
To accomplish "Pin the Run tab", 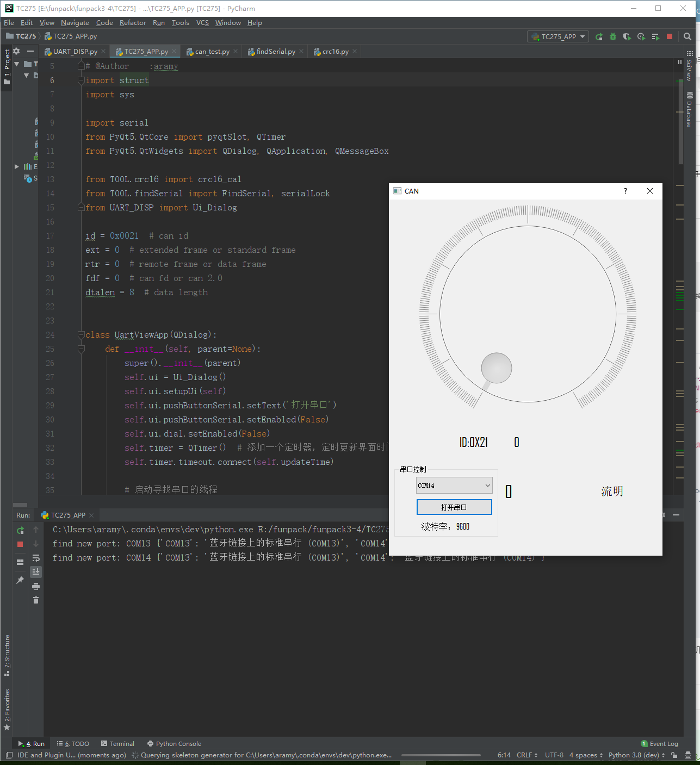I will [x=20, y=580].
